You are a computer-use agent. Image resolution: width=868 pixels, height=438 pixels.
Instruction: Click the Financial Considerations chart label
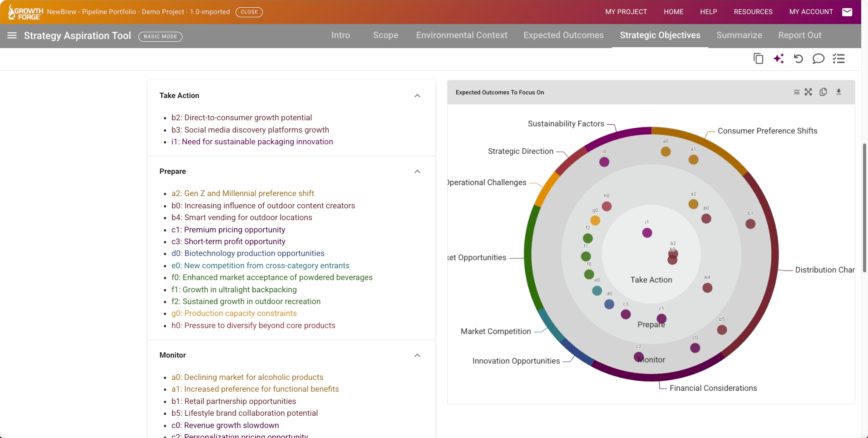point(713,388)
